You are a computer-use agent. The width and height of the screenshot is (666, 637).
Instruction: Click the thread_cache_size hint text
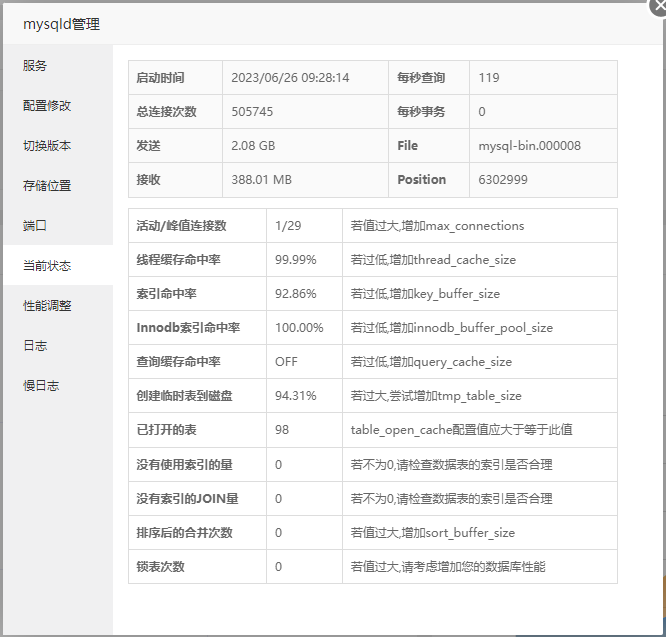(x=433, y=259)
